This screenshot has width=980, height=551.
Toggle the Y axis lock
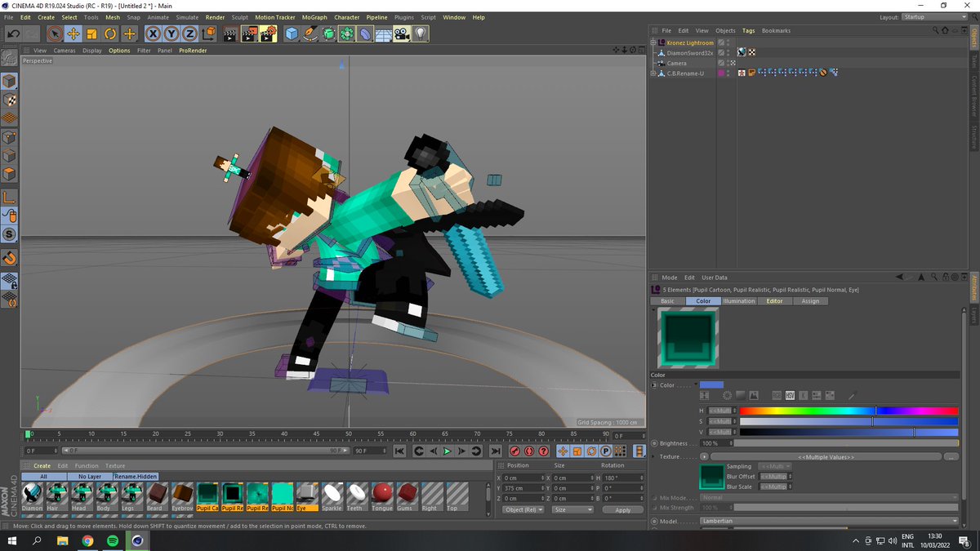pos(171,33)
